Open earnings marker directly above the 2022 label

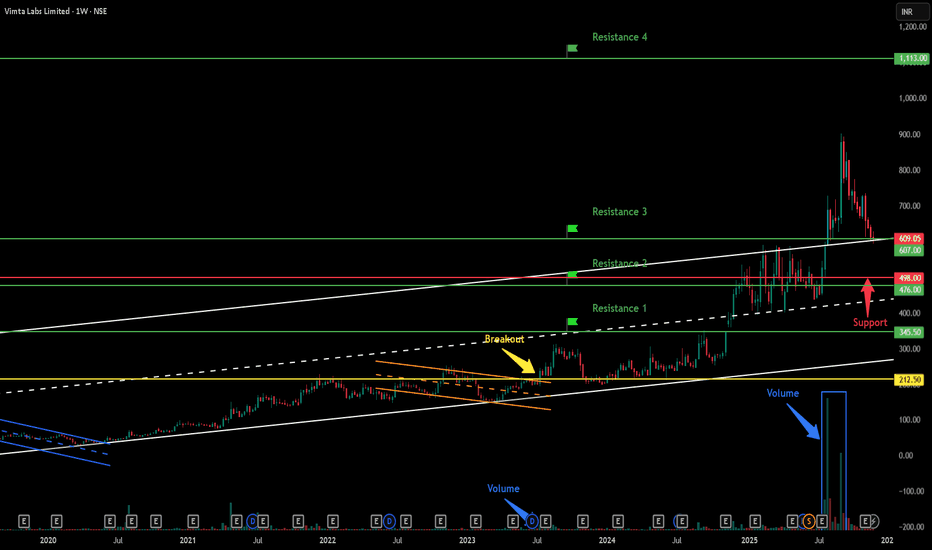tap(333, 521)
